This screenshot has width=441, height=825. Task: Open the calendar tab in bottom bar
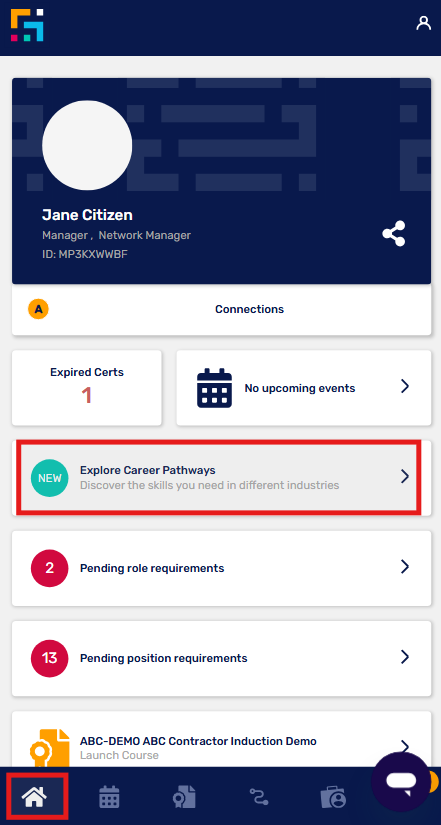(109, 797)
